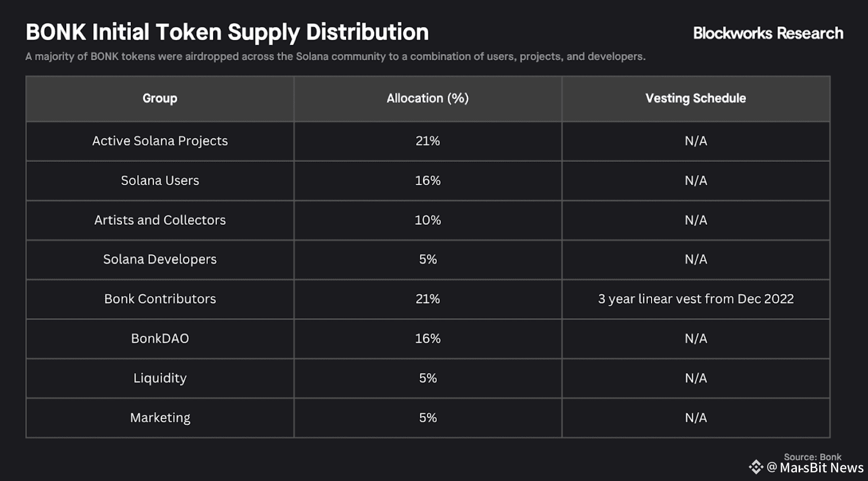This screenshot has width=868, height=481.
Task: Click the Group column header
Action: (x=160, y=98)
